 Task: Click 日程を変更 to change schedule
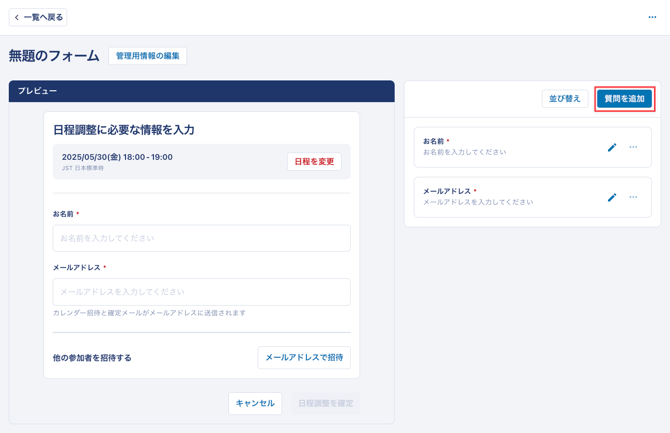(x=314, y=162)
